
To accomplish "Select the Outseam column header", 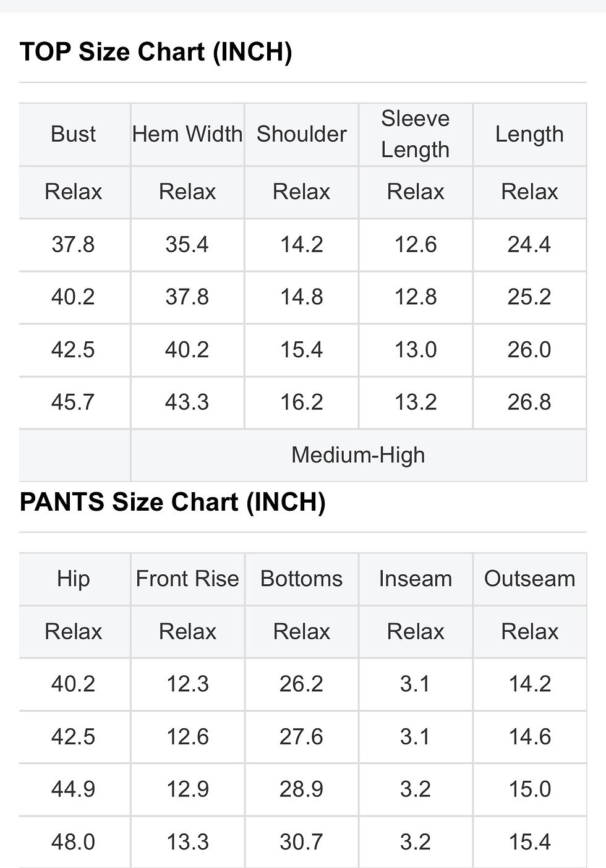I will (x=529, y=579).
